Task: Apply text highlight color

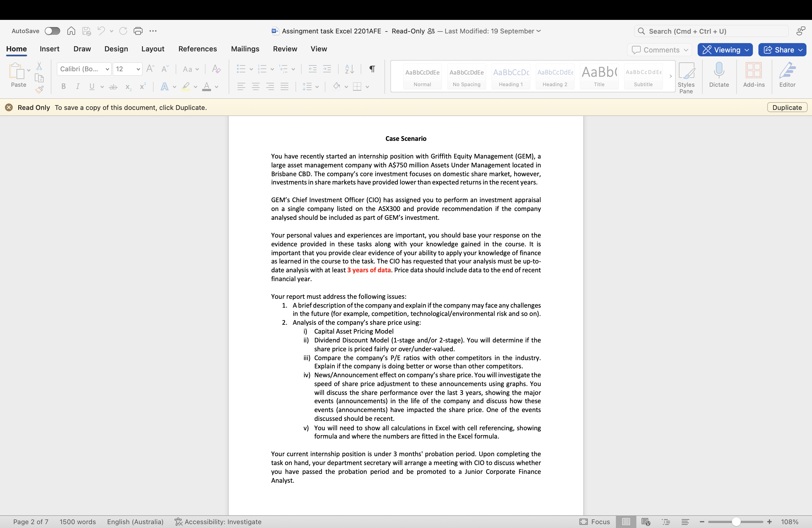Action: click(x=186, y=87)
